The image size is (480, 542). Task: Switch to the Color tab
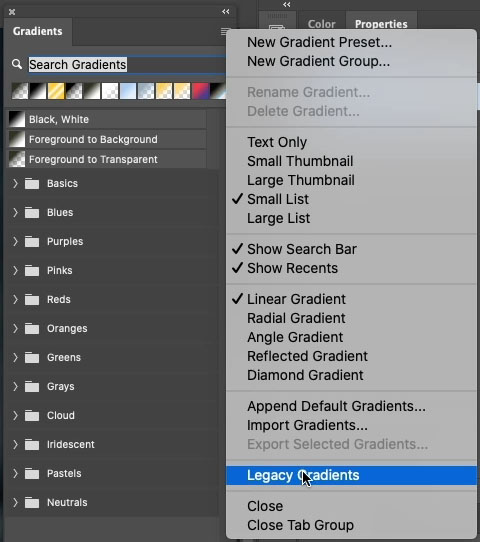321,24
